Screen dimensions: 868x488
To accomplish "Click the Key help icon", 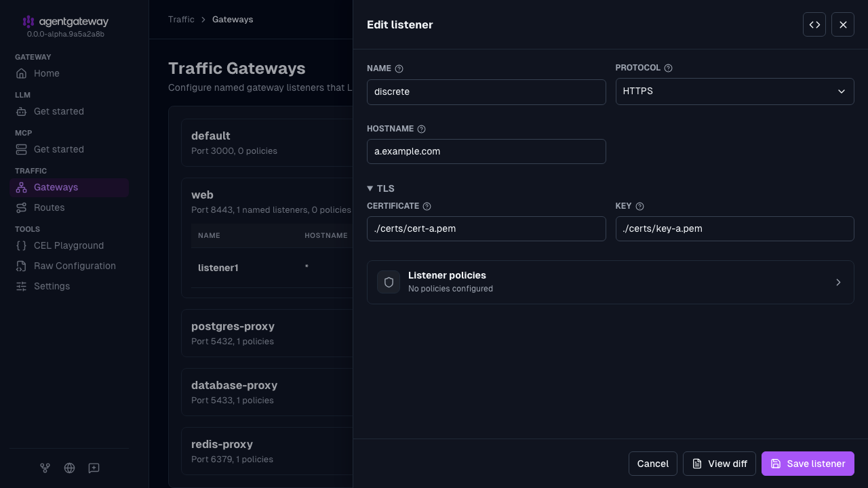I will click(639, 206).
